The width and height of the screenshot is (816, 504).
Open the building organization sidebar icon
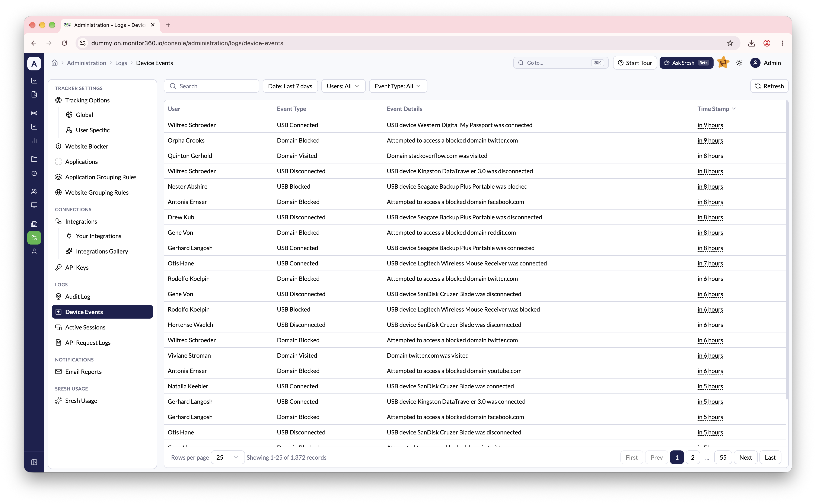(x=34, y=224)
